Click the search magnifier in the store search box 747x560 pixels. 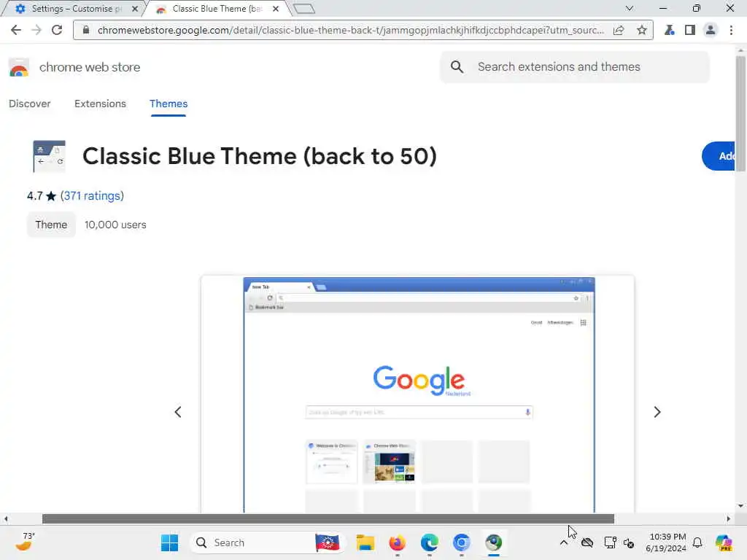[x=457, y=67]
